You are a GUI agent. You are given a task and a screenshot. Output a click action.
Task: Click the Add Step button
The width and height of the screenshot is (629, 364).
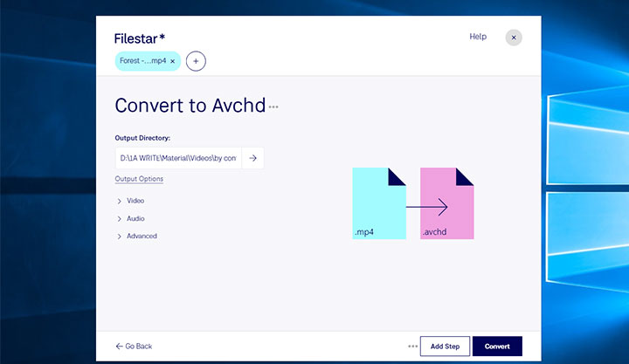(445, 347)
